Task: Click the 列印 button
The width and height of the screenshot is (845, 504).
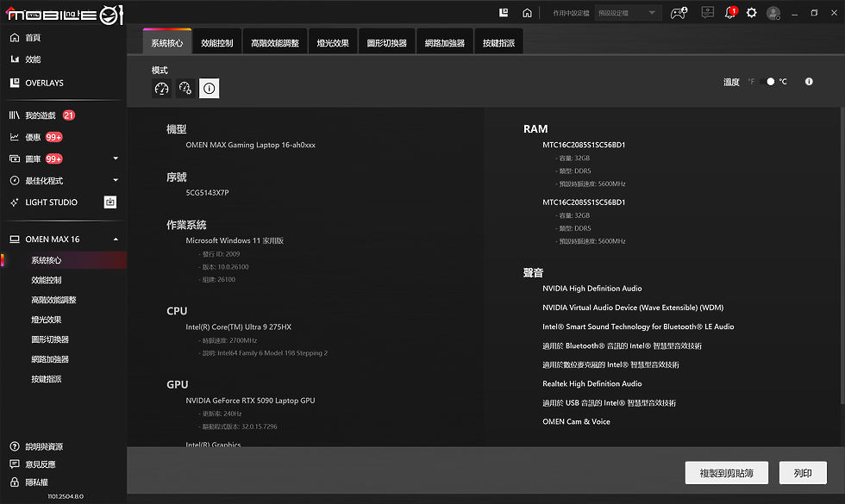Action: click(803, 473)
